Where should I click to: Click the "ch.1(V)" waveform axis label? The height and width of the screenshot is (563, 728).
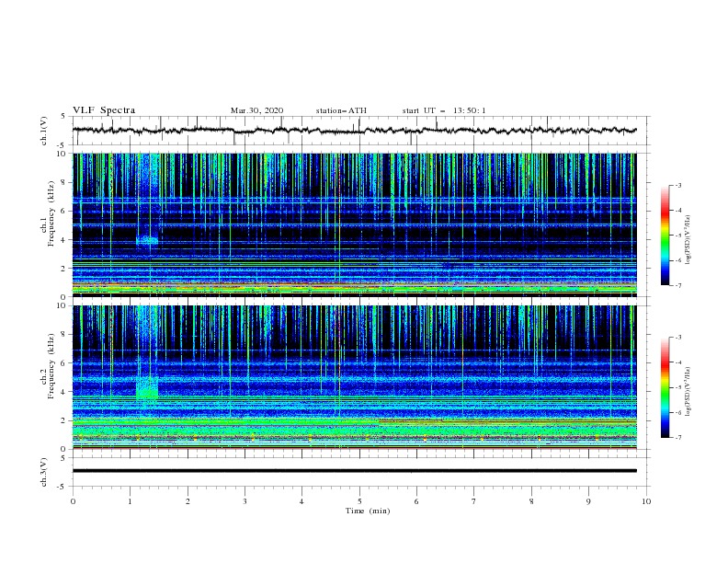point(44,131)
